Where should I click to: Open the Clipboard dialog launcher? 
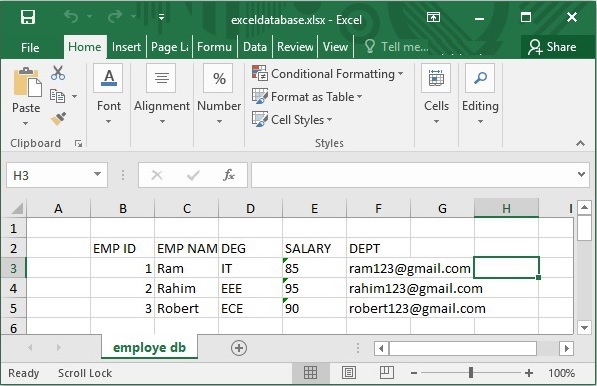coord(78,144)
